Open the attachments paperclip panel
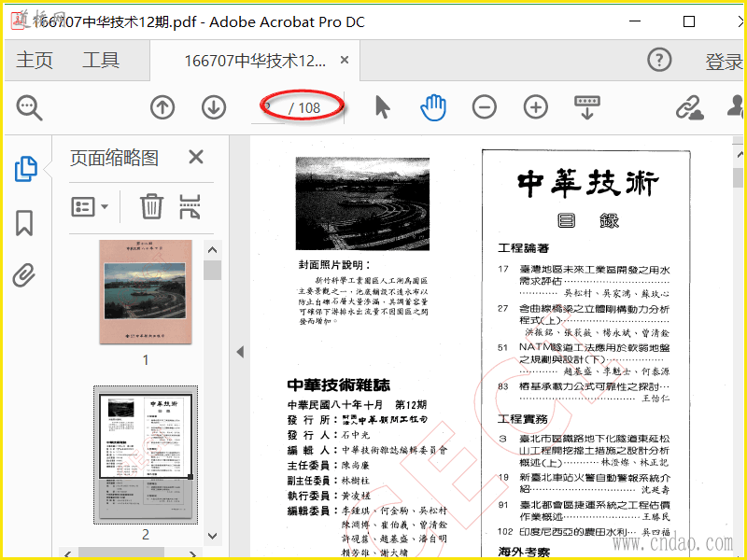Viewport: 747px width, 560px height. click(x=24, y=274)
